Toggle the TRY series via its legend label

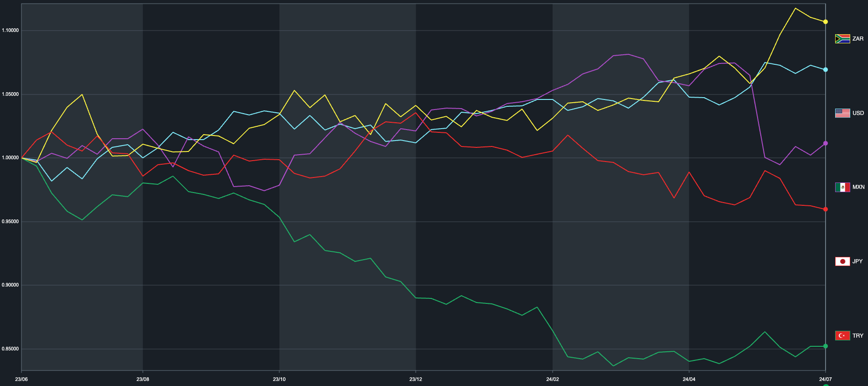pos(858,336)
